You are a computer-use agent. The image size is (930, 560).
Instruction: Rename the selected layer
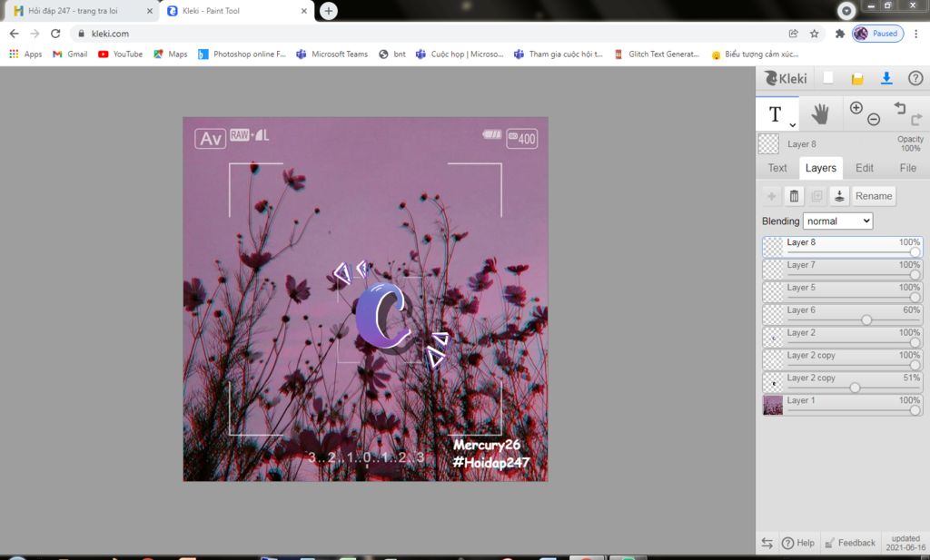pyautogui.click(x=874, y=196)
